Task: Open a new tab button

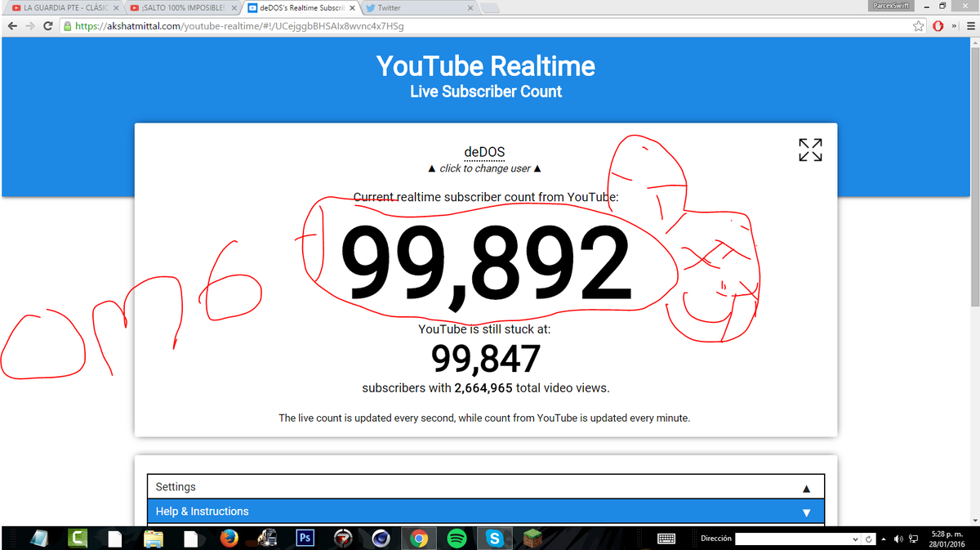Action: click(x=491, y=8)
